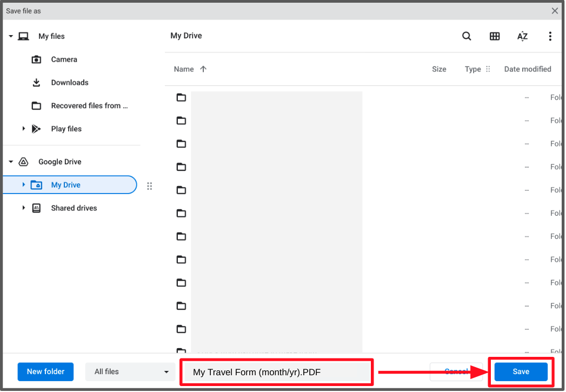Click the blue Save button

[521, 372]
